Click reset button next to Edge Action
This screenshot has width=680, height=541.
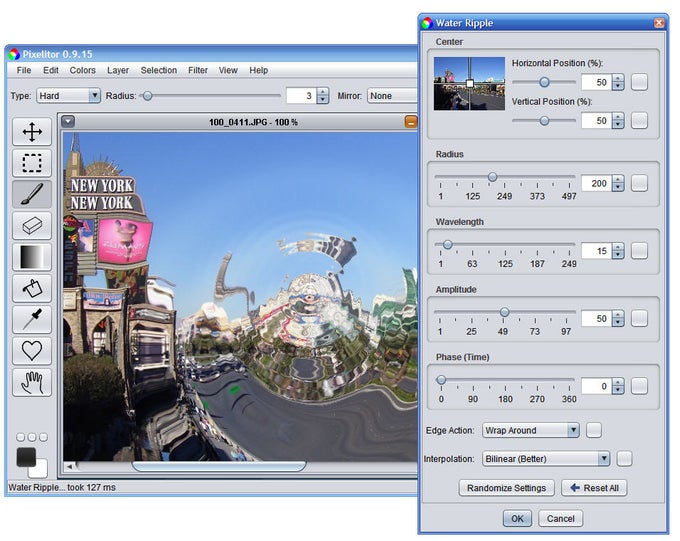click(x=594, y=430)
